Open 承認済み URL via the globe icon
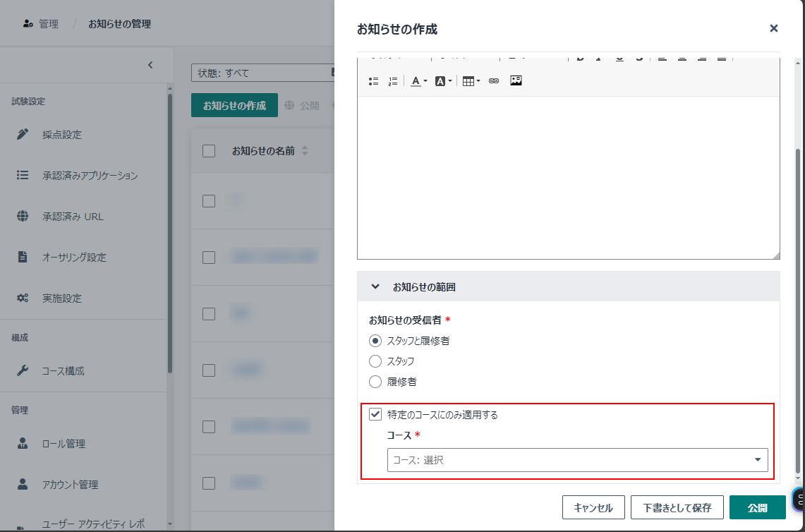The height and width of the screenshot is (532, 805). coord(23,217)
